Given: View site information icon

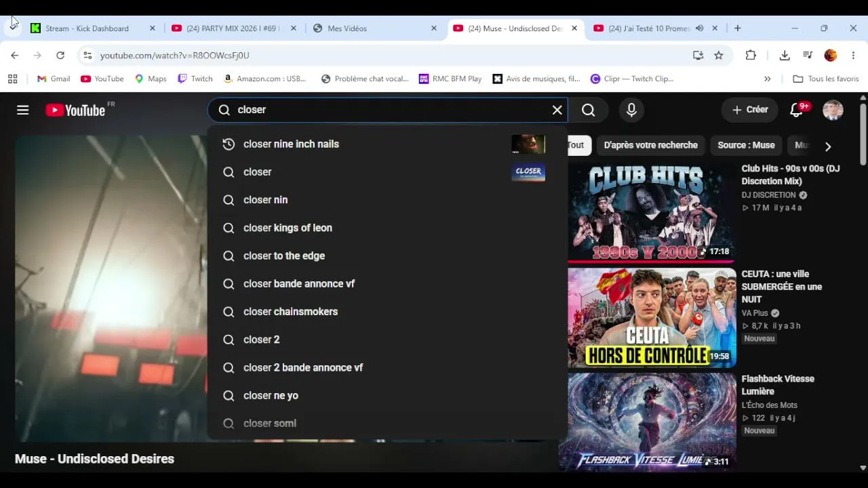Looking at the screenshot, I should click(x=87, y=56).
